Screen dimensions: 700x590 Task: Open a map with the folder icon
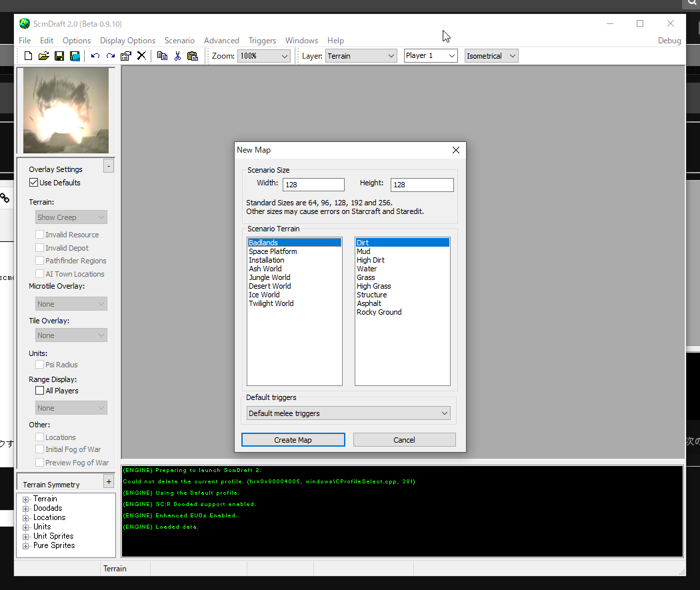(44, 56)
